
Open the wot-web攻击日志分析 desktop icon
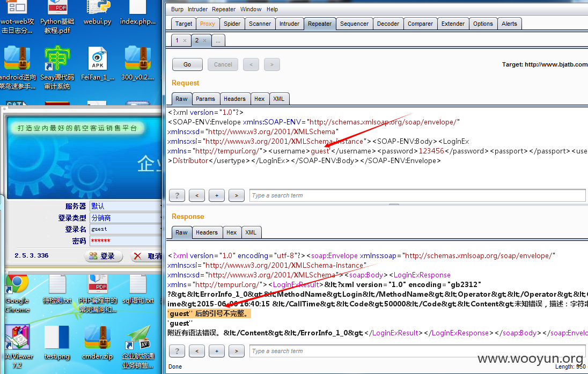(x=17, y=17)
